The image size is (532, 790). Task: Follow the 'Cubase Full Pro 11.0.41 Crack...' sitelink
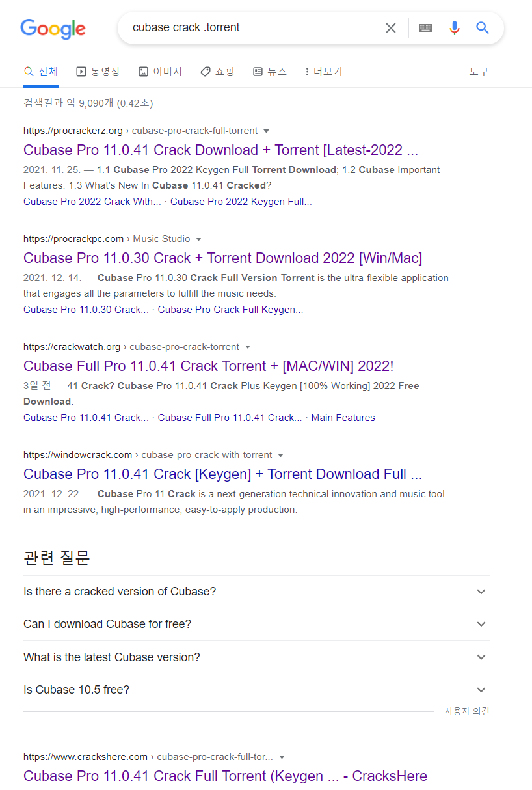[x=230, y=418]
